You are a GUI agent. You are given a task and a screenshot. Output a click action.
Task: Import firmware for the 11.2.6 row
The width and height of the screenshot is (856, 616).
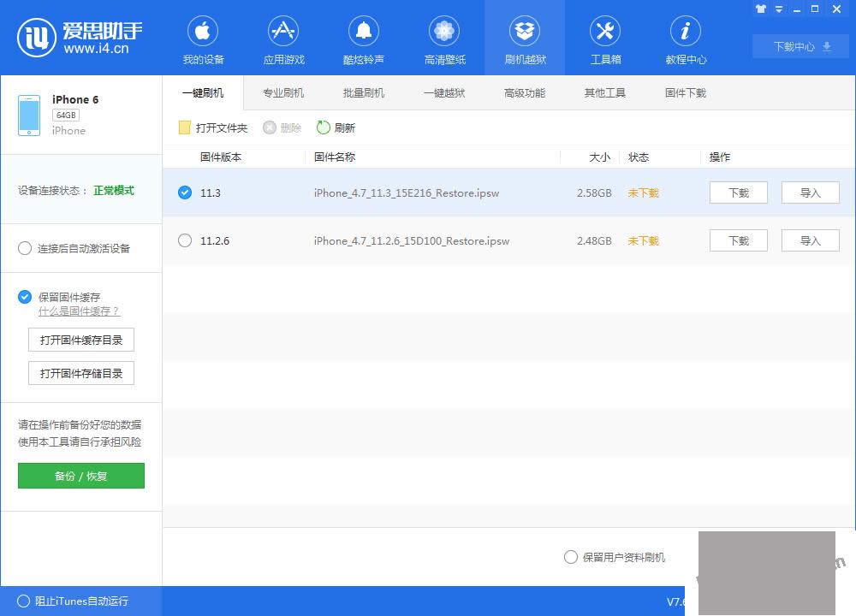coord(810,240)
